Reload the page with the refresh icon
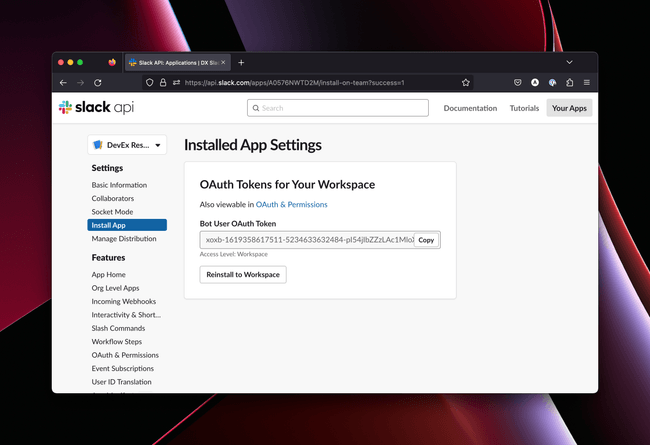 point(98,83)
